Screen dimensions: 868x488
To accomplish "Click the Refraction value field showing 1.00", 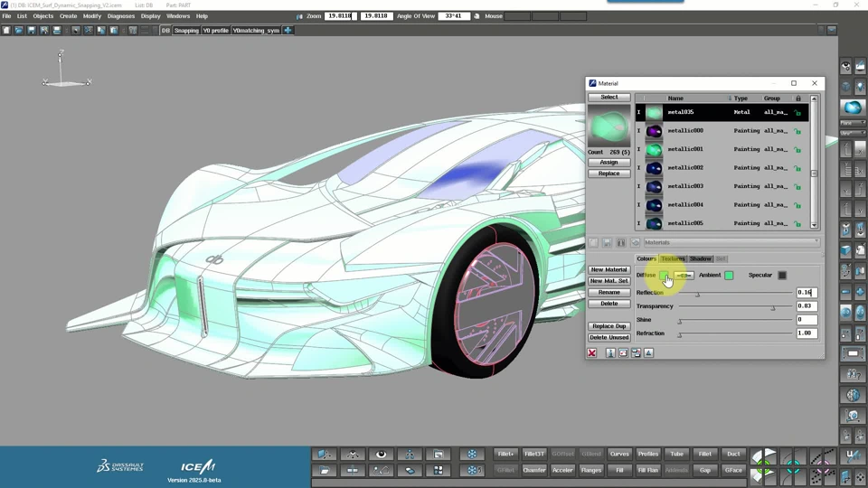I will (x=807, y=333).
